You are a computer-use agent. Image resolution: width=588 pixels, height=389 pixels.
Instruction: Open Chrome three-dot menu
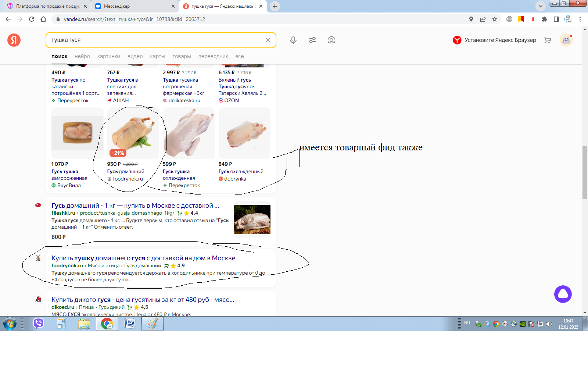coord(580,19)
